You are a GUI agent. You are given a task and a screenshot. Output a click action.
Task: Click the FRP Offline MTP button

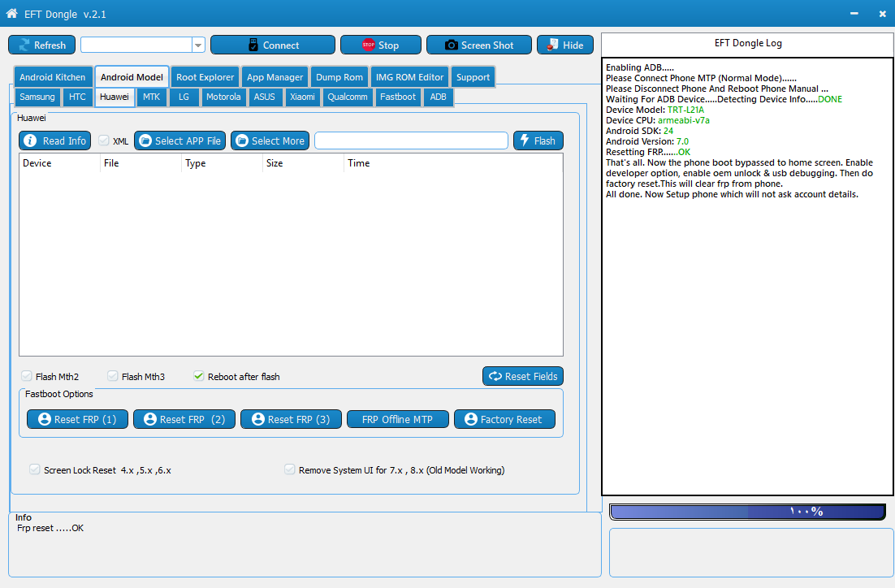coord(398,419)
